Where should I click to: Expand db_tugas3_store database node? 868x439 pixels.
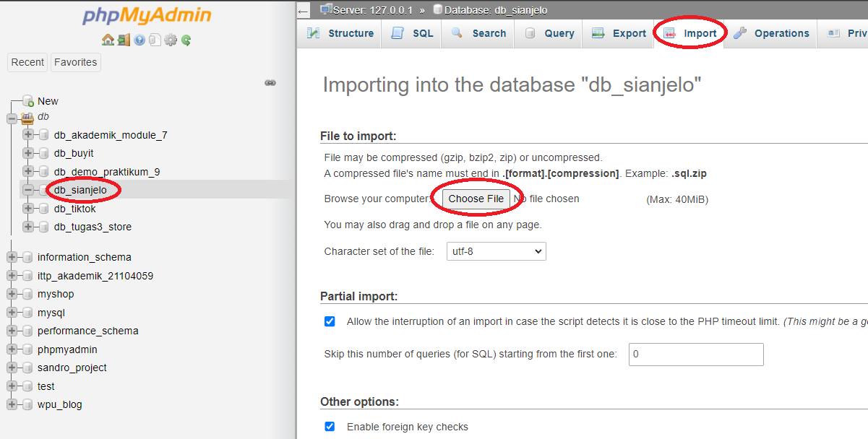point(28,227)
